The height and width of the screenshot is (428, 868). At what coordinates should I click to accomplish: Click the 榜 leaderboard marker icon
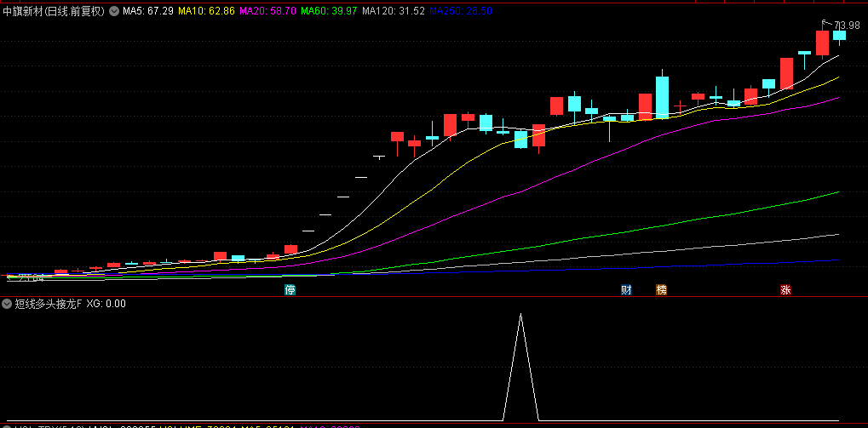click(x=662, y=290)
